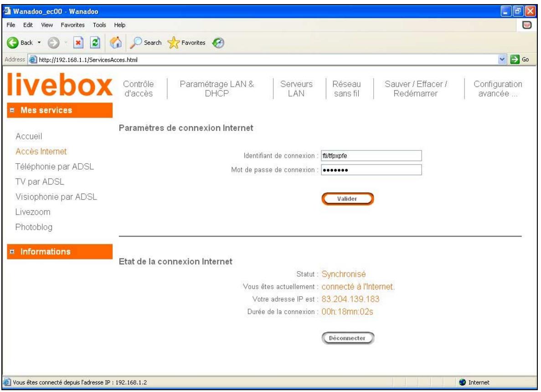Viewport: 541px width, 392px height.
Task: Open the address bar dropdown arrow
Action: tap(502, 59)
